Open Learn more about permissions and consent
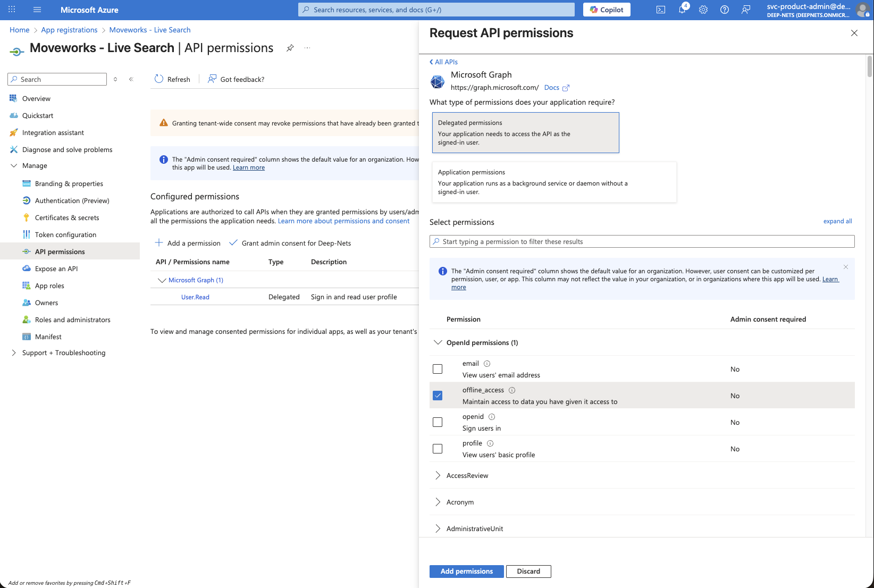The height and width of the screenshot is (588, 874). 343,221
